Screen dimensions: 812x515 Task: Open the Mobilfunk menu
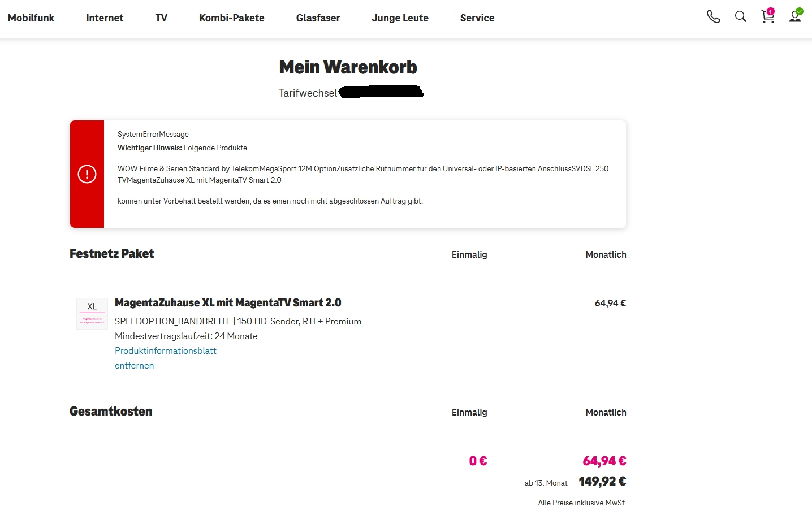click(x=31, y=18)
